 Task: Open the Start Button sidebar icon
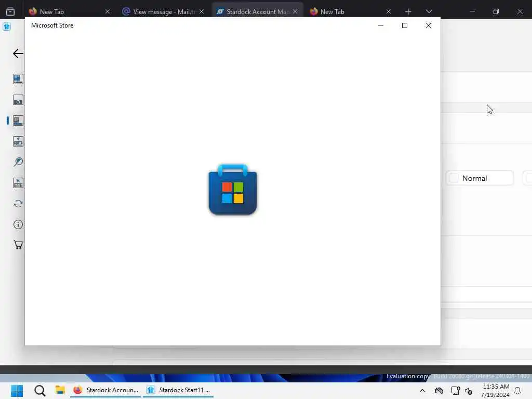click(18, 100)
